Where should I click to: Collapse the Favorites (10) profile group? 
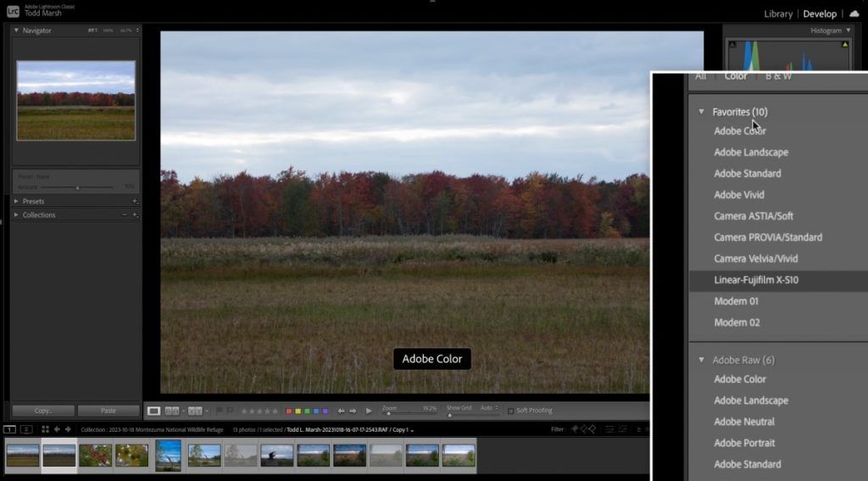(x=701, y=112)
